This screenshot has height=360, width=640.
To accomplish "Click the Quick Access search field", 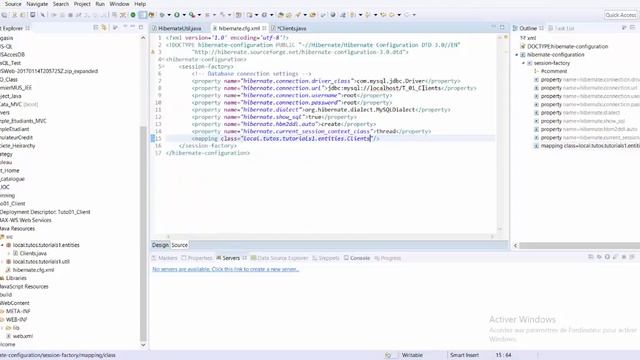I will [x=620, y=15].
